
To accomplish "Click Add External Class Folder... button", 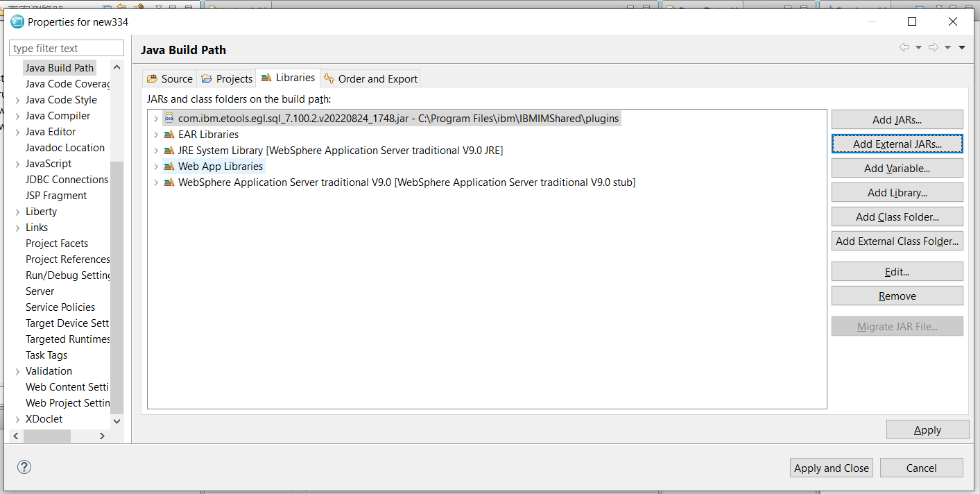I will (x=897, y=241).
